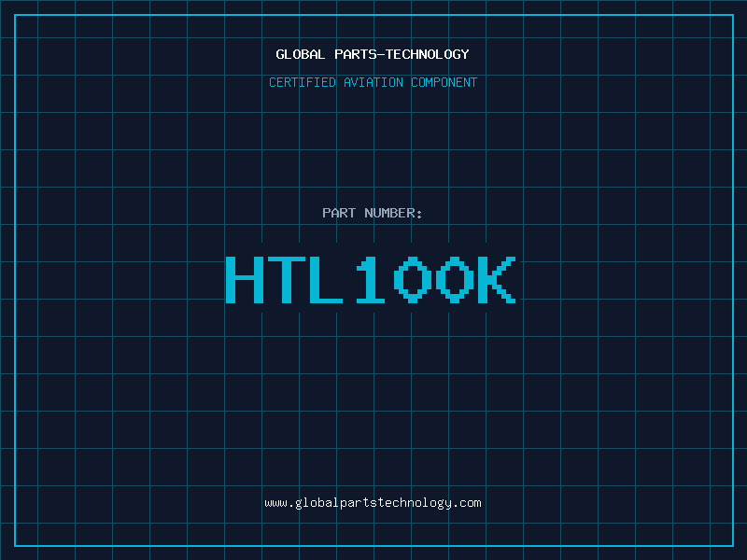
Task: Click the first zero after the 1
Action: click(x=412, y=280)
